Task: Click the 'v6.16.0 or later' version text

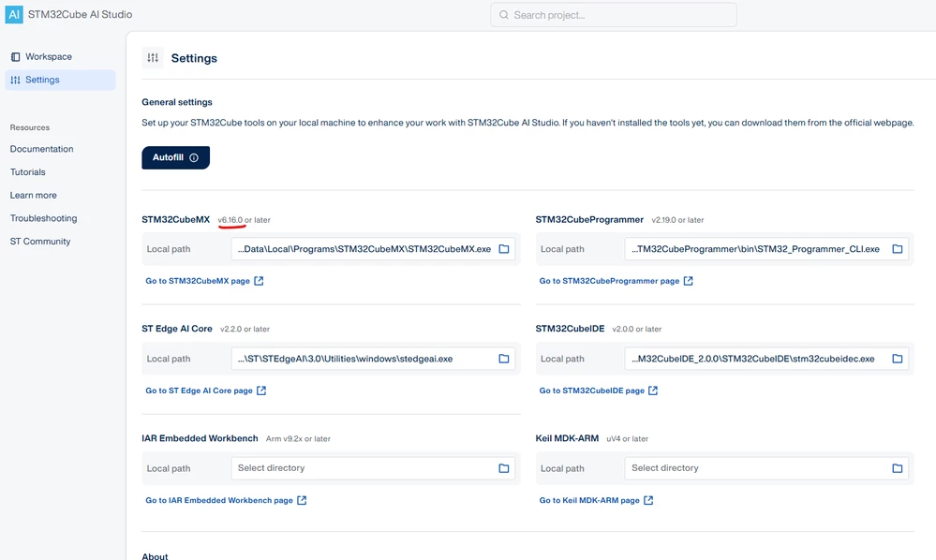Action: [245, 220]
